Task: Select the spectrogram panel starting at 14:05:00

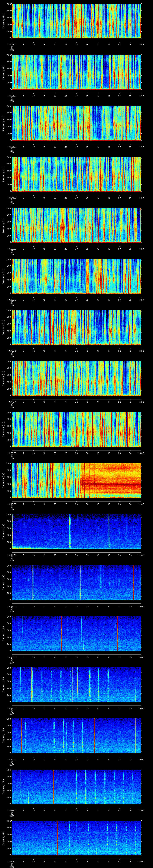Action: pos(77,225)
